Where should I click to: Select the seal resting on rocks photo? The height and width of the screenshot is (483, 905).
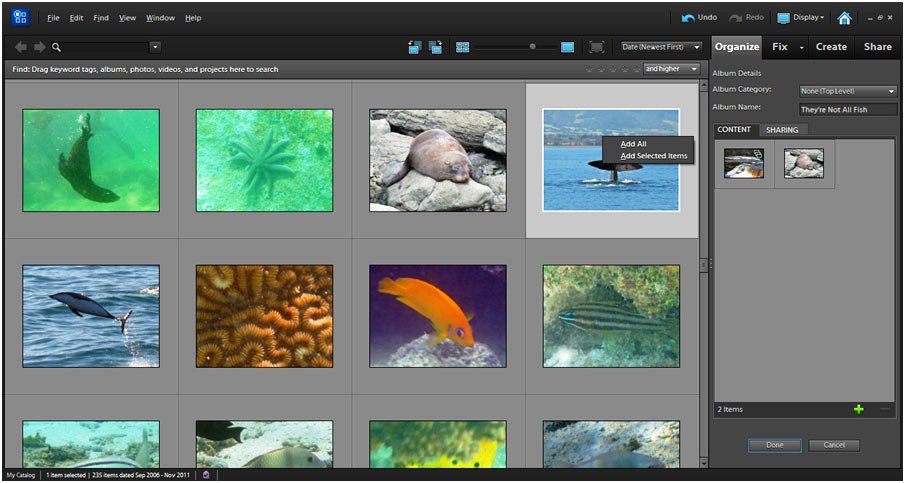pyautogui.click(x=438, y=160)
